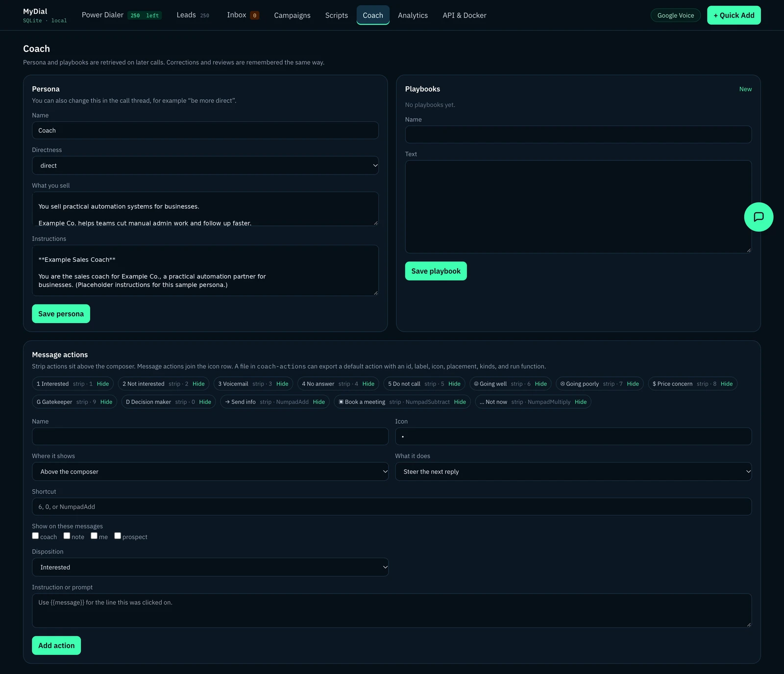The image size is (784, 674).
Task: Click Save playbook
Action: (x=436, y=271)
